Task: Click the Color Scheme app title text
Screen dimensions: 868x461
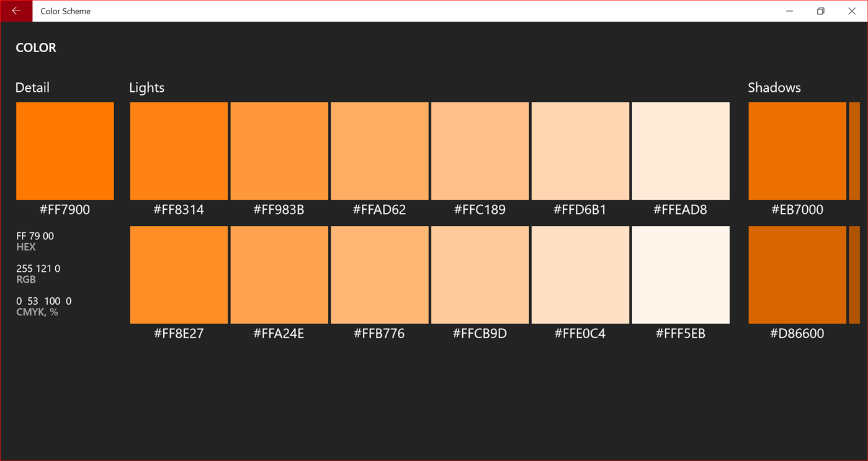Action: tap(65, 11)
